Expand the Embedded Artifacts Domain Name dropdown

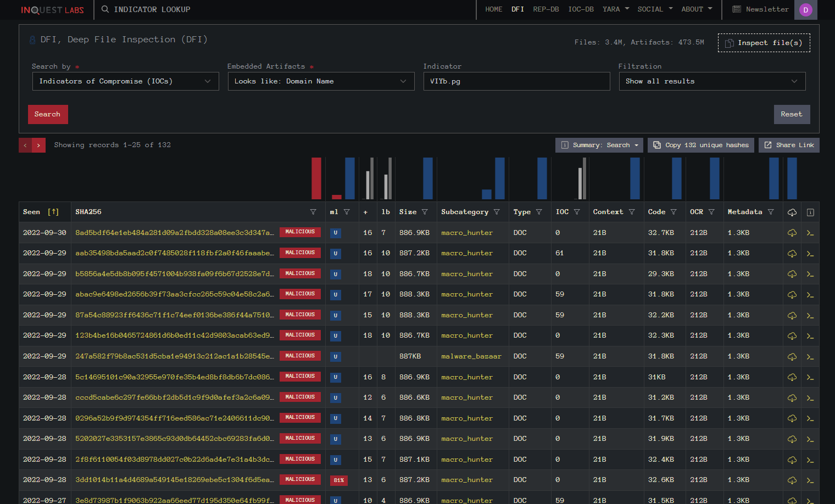[321, 81]
